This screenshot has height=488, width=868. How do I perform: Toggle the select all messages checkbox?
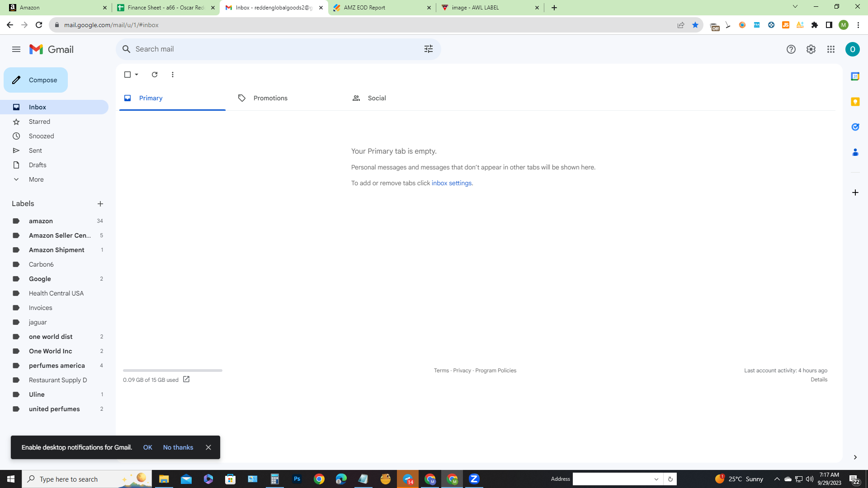(127, 75)
